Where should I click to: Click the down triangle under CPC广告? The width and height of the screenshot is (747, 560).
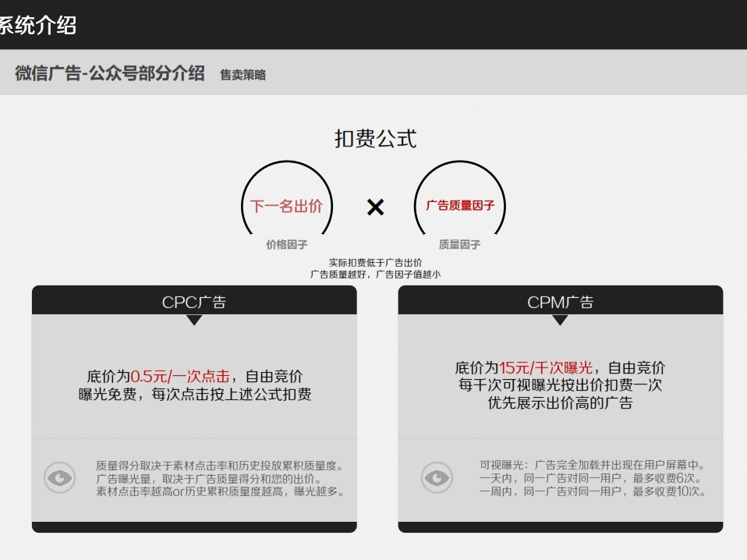click(194, 320)
